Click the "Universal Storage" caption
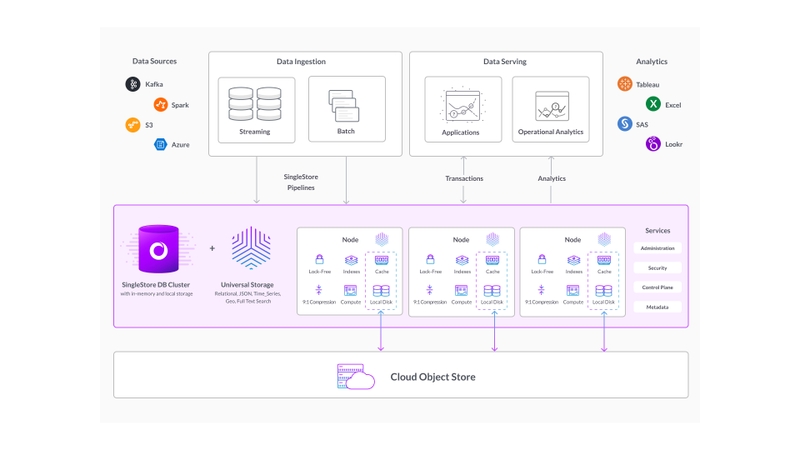Viewport: 800px width, 450px height. [247, 285]
